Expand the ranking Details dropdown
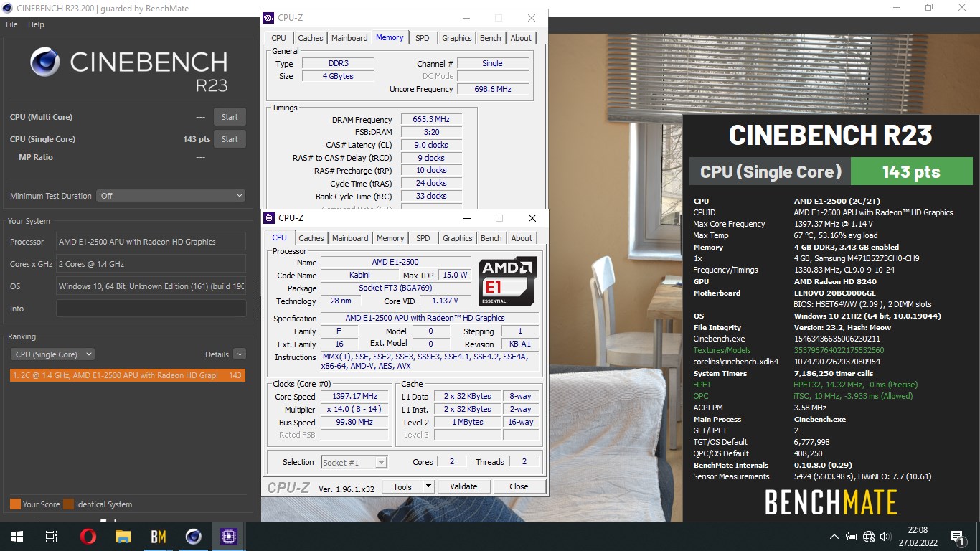The image size is (980, 551). [240, 354]
